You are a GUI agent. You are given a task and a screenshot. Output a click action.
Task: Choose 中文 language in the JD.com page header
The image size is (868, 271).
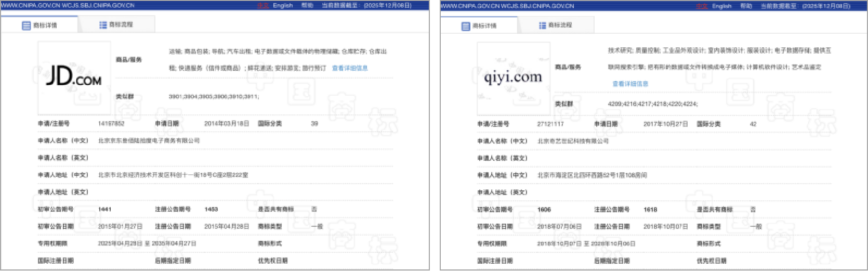[x=262, y=6]
